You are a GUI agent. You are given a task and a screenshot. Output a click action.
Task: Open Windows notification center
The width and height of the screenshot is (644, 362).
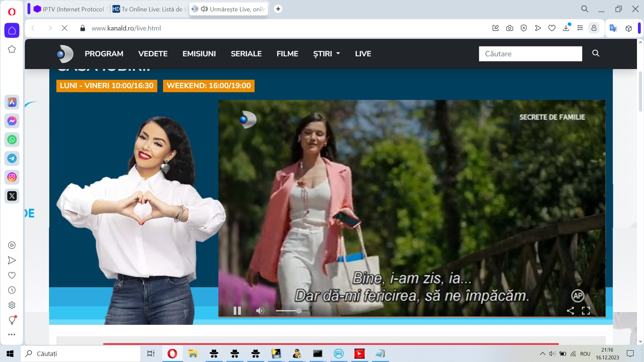coord(630,354)
